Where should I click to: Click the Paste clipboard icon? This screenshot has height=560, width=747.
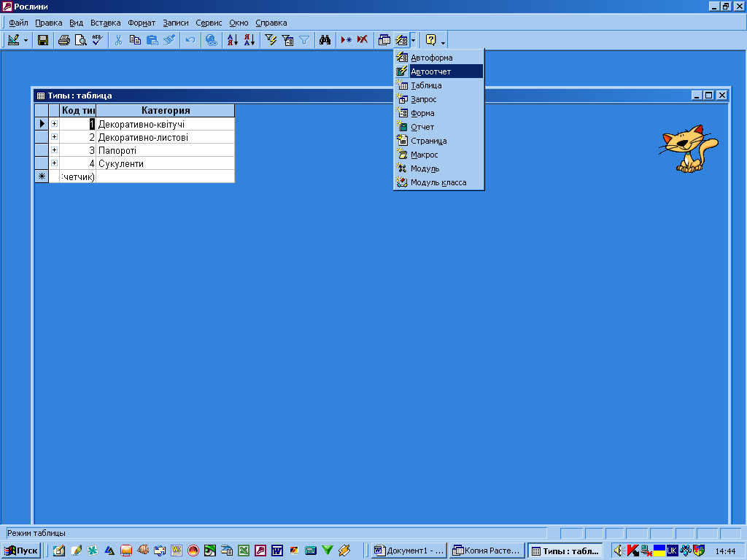(x=152, y=40)
